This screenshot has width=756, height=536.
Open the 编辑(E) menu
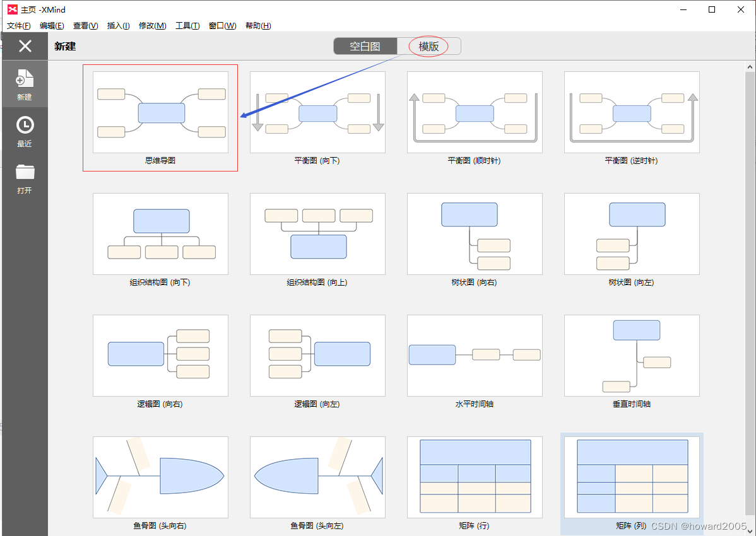tap(52, 25)
